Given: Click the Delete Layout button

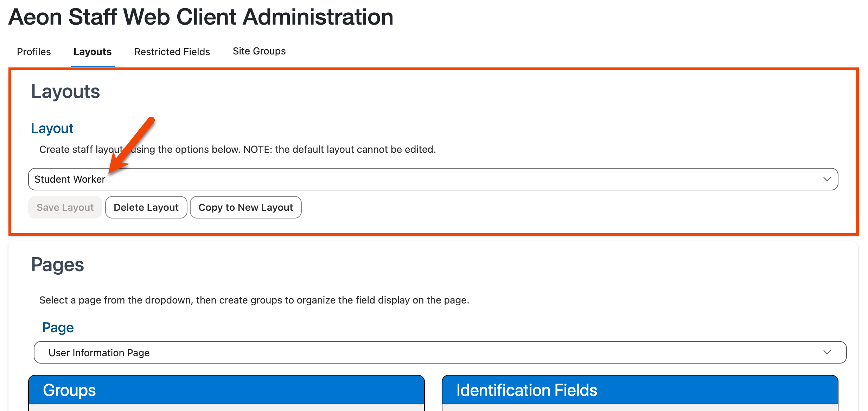Looking at the screenshot, I should pos(146,207).
